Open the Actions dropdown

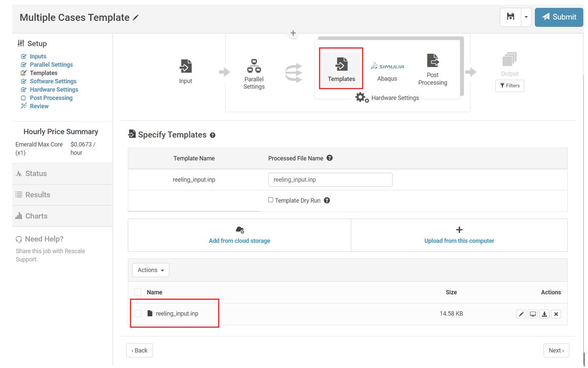tap(151, 270)
